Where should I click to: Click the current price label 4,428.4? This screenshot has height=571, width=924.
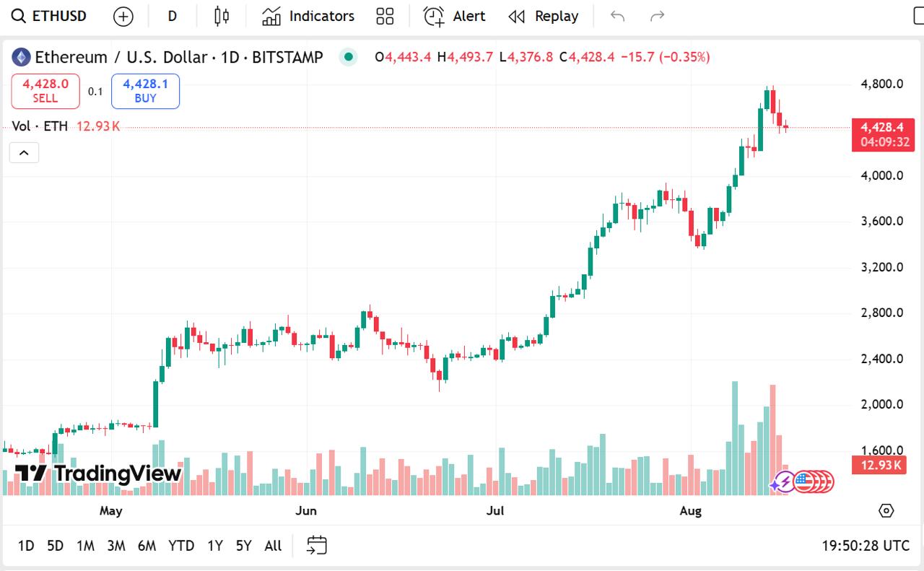coord(884,127)
